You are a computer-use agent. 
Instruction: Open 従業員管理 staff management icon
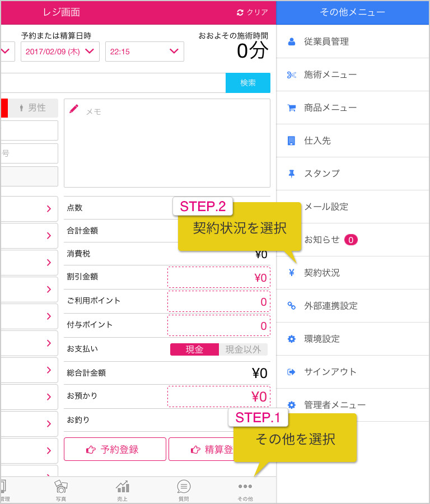point(292,41)
